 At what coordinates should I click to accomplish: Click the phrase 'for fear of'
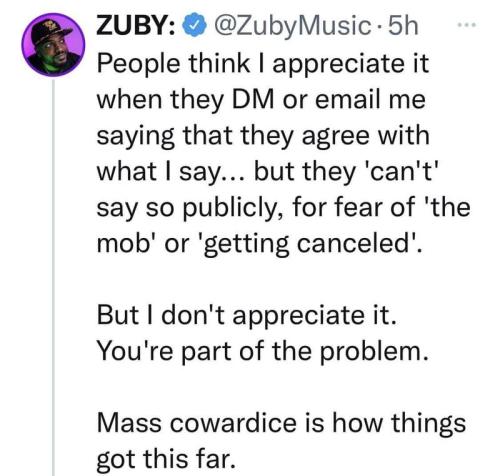(x=354, y=207)
